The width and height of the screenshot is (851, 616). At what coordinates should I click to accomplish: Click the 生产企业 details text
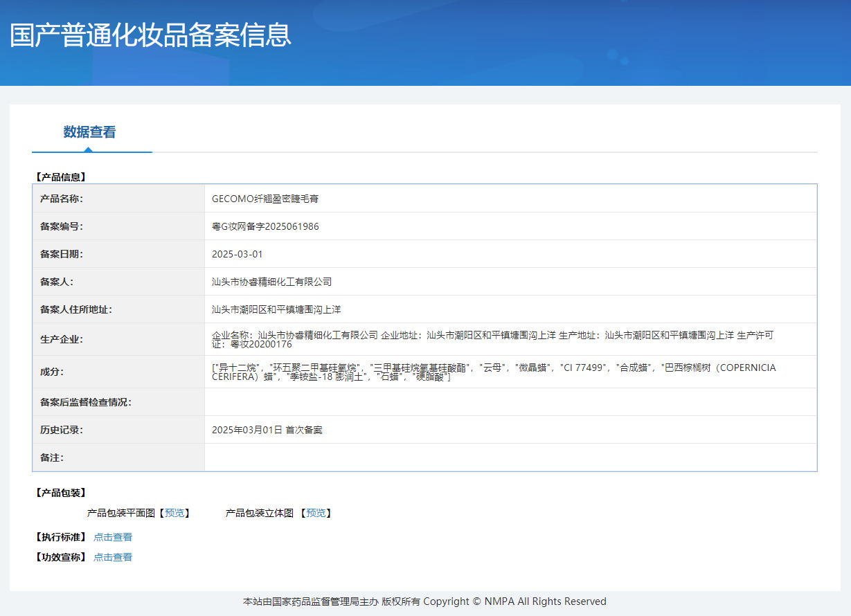point(492,339)
